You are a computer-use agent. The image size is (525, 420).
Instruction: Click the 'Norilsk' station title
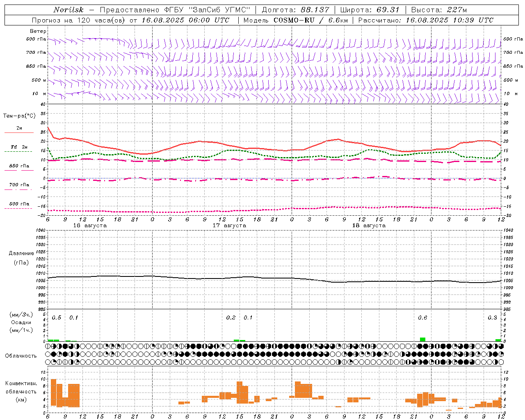[x=68, y=10]
